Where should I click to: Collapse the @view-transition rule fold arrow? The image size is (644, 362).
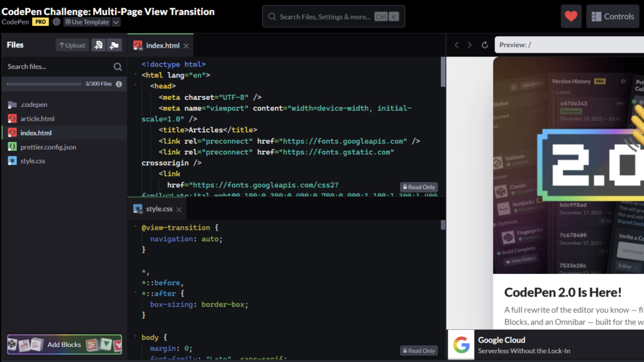136,227
